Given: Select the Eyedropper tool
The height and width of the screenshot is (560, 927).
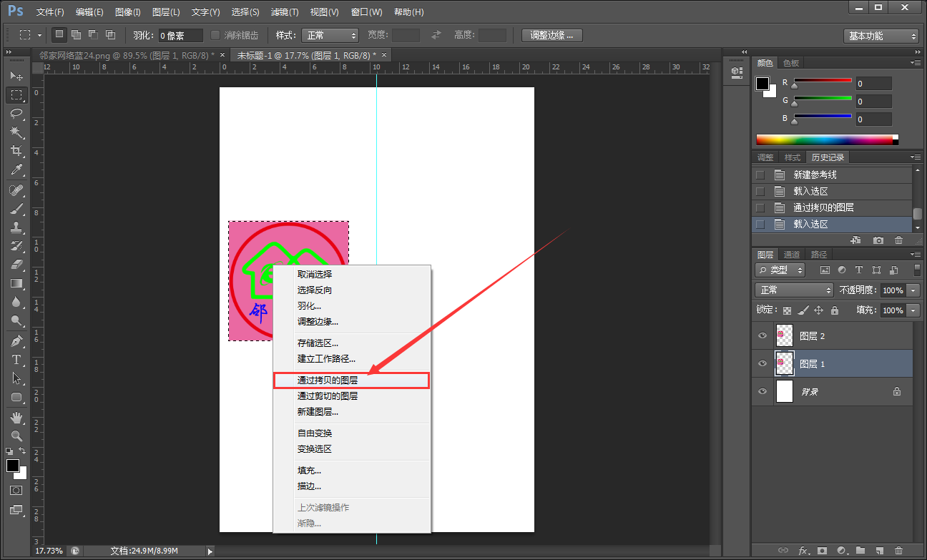Looking at the screenshot, I should (x=16, y=170).
